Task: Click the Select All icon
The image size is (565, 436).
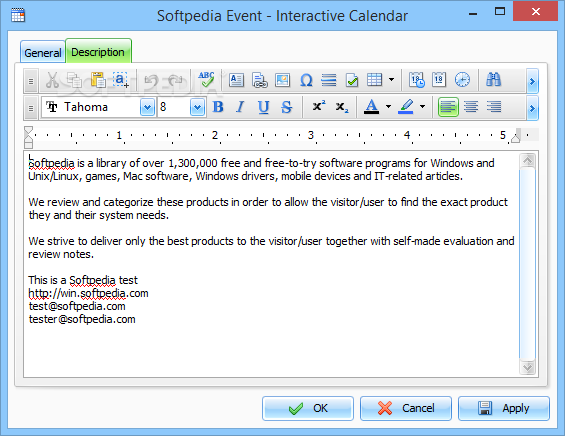Action: coord(121,80)
